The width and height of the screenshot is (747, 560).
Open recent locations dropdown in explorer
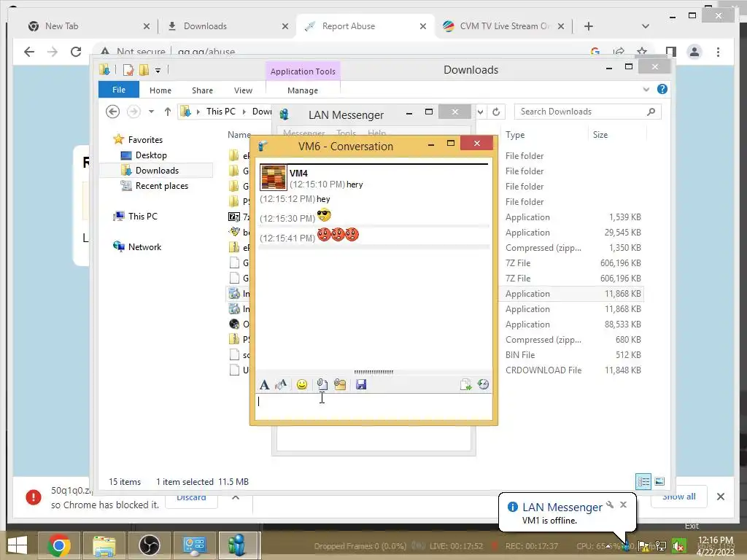click(151, 112)
